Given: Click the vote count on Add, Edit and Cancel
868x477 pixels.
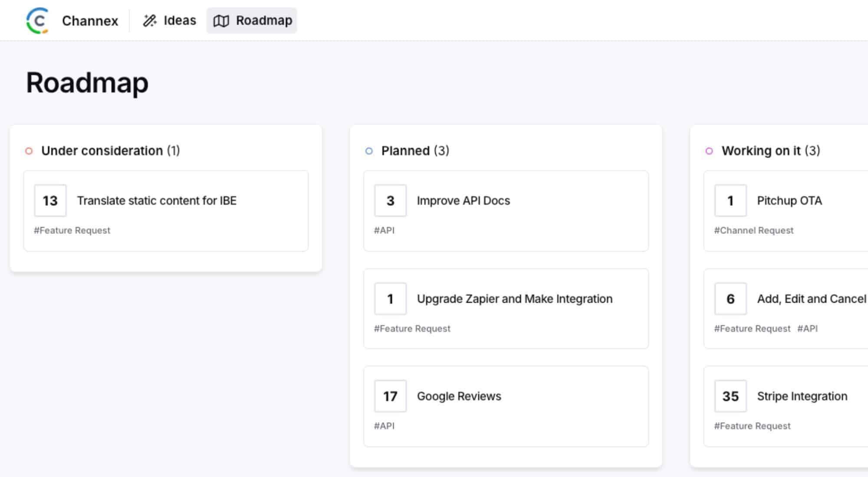Looking at the screenshot, I should point(730,299).
